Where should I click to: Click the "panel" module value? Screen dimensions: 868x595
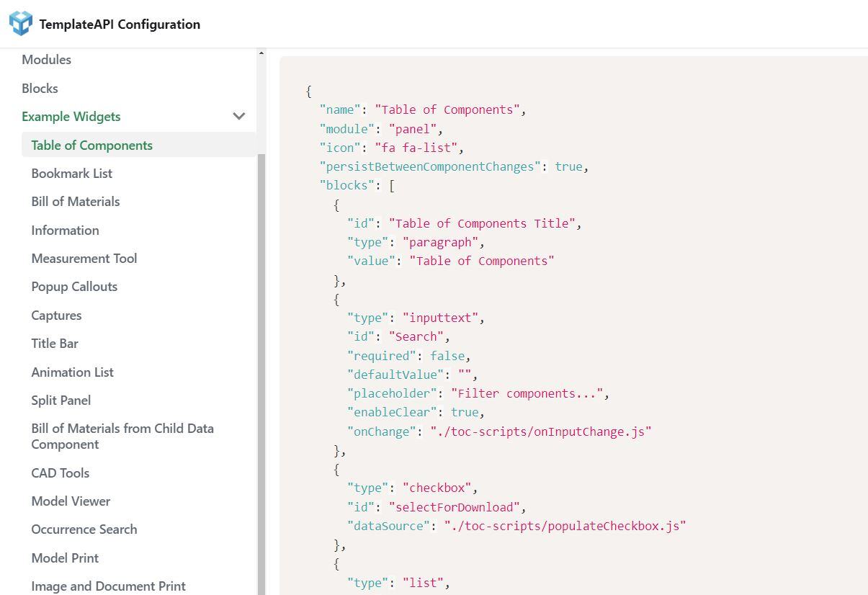click(x=412, y=129)
